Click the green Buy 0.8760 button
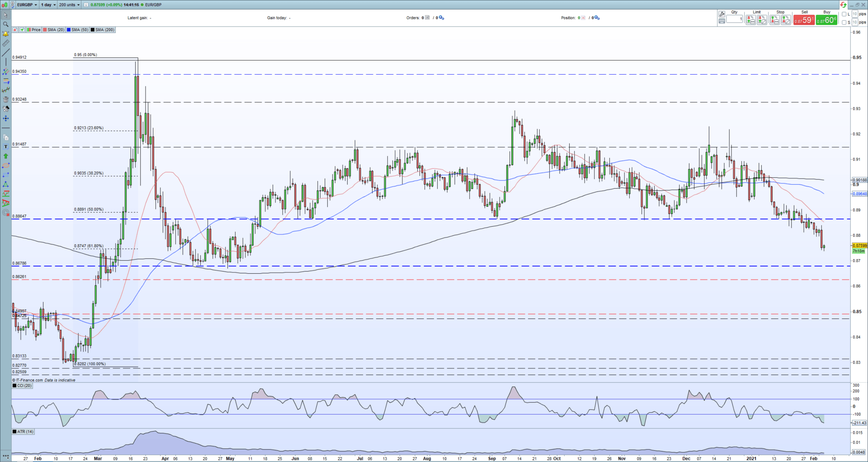Viewport: 868px width, 462px height. point(826,20)
